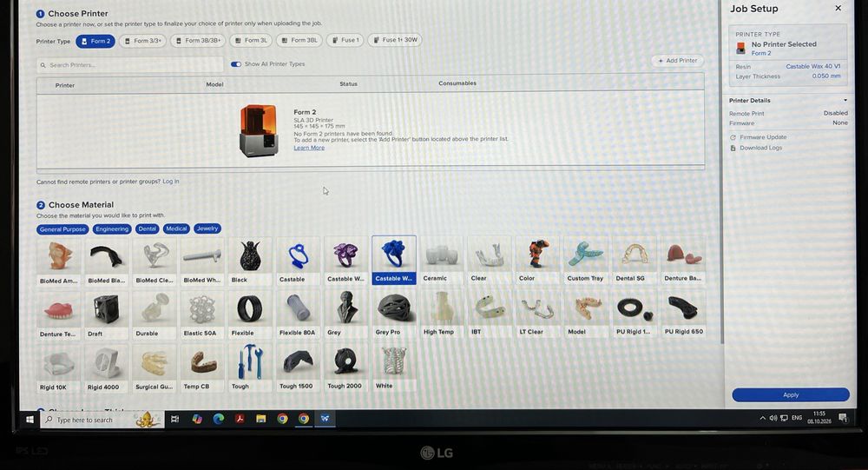Viewport: 868px width, 470px height.
Task: Choose the Elastic 50A material
Action: [202, 314]
